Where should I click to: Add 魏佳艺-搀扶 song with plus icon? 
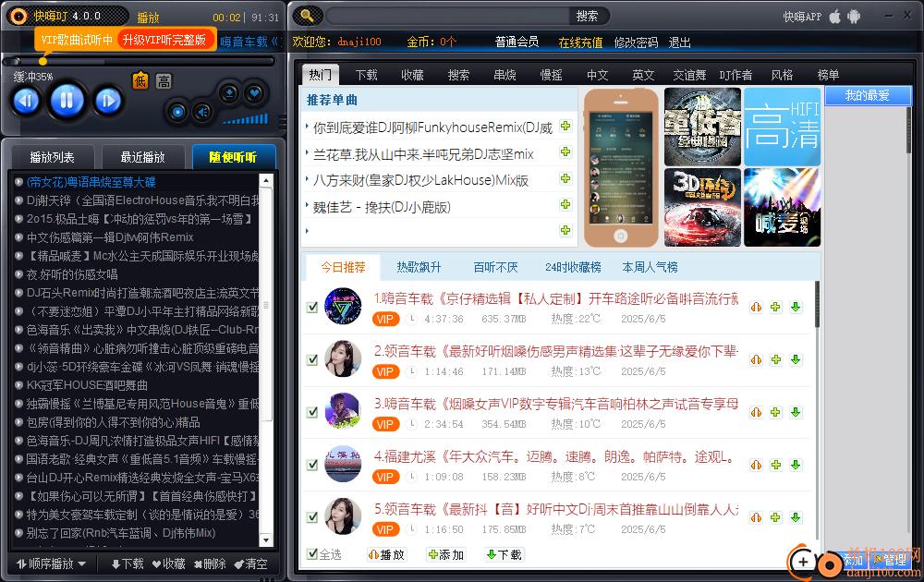[x=565, y=204]
